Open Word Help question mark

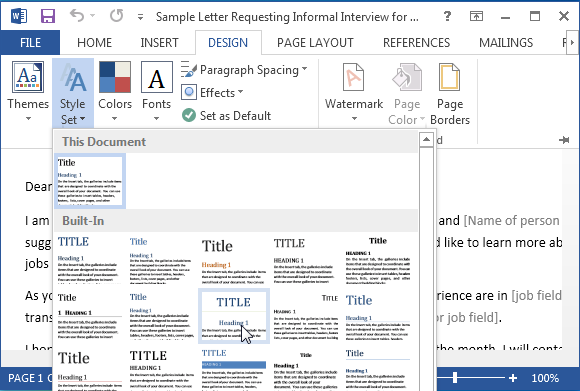click(447, 16)
